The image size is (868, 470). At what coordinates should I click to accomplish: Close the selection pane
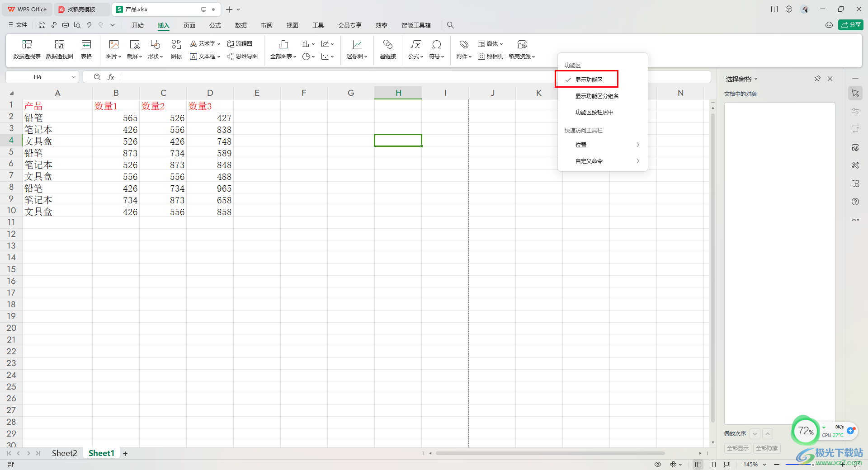point(830,79)
